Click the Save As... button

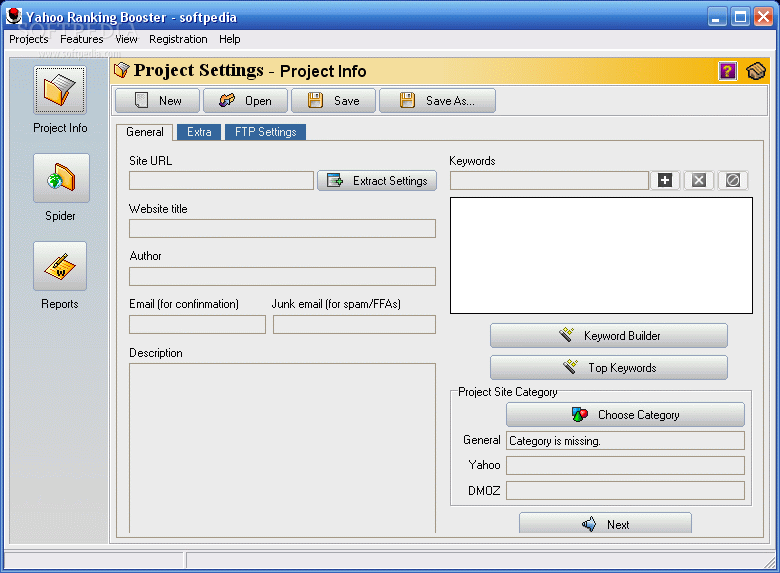(437, 101)
